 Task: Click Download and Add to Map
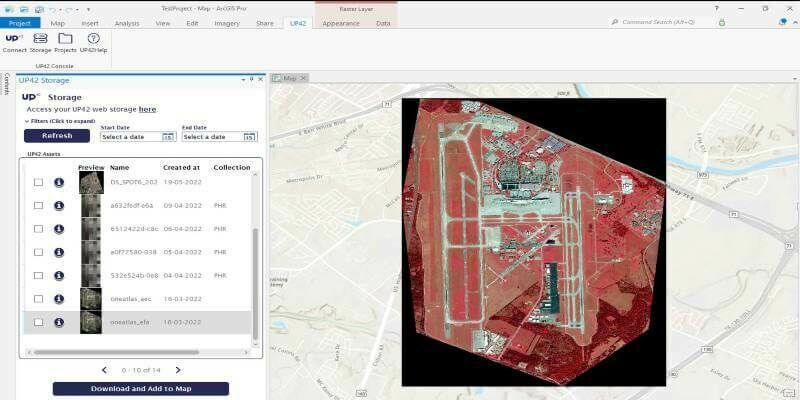coord(141,389)
